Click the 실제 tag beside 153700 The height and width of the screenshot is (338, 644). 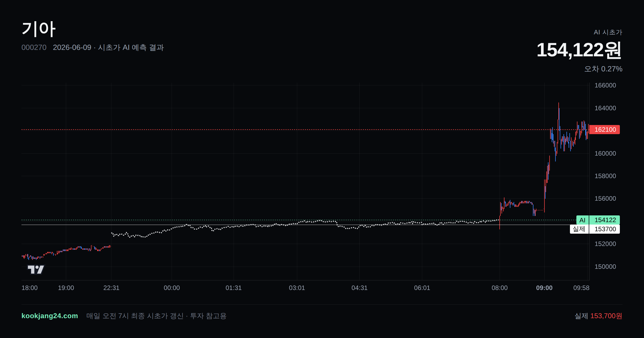coord(579,229)
